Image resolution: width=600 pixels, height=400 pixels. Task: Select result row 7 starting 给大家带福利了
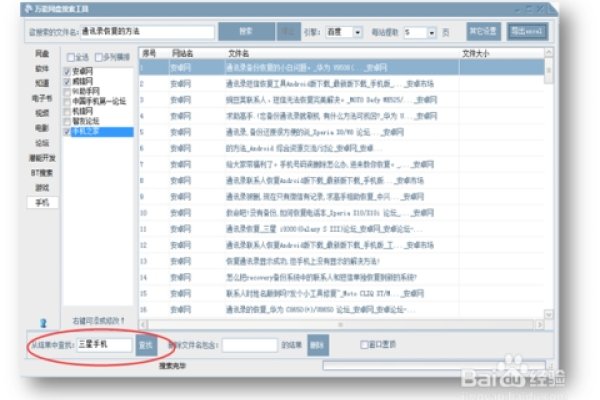pyautogui.click(x=341, y=165)
